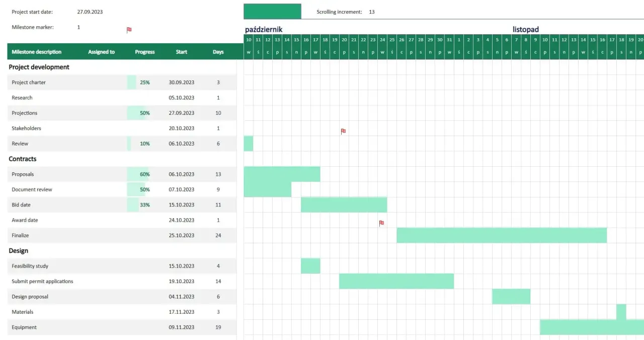
Task: Click the Submit permit applications days value 14
Action: [218, 282]
